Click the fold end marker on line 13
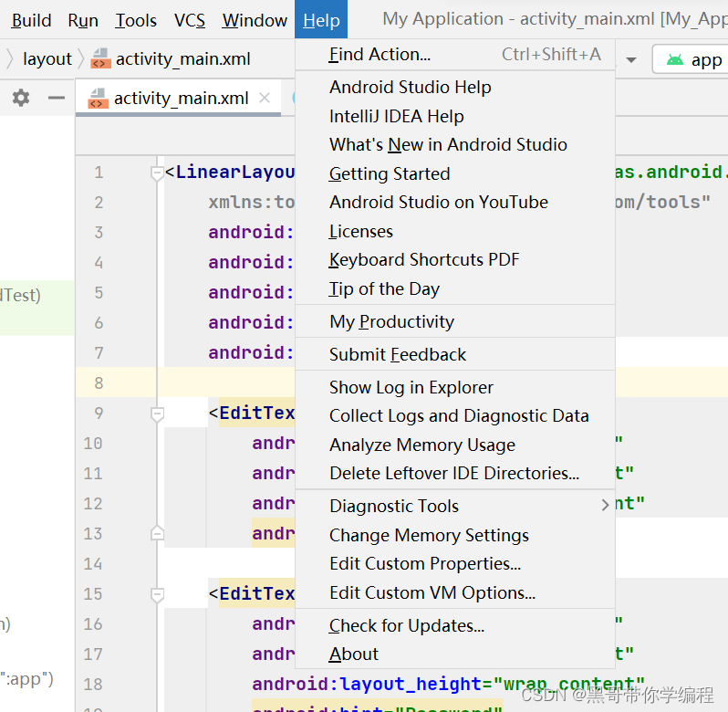 point(158,534)
